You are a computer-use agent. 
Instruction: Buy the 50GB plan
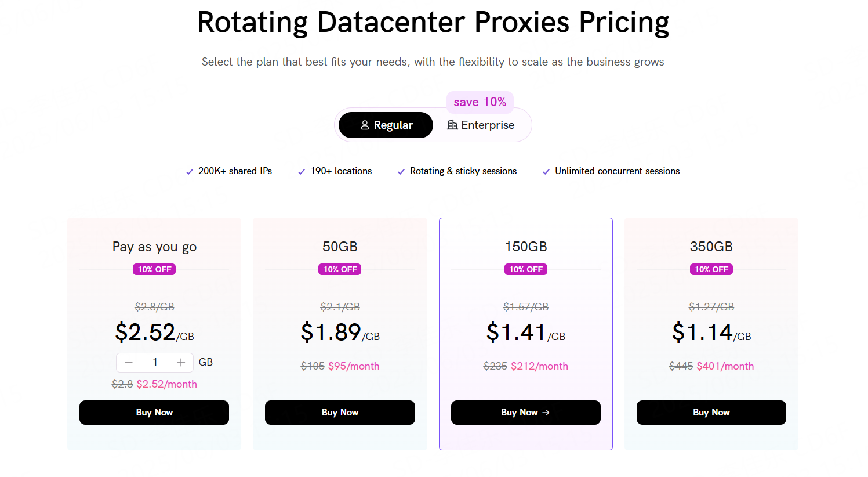[x=340, y=413]
